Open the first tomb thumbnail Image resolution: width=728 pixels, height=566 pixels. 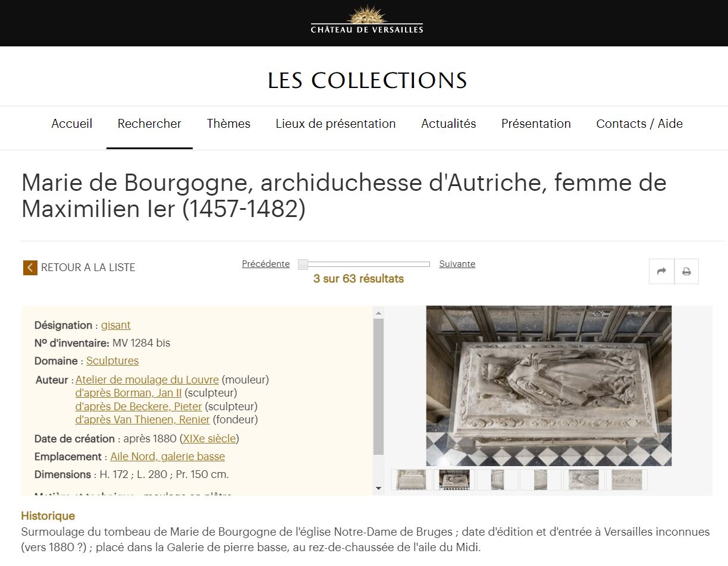coord(412,480)
